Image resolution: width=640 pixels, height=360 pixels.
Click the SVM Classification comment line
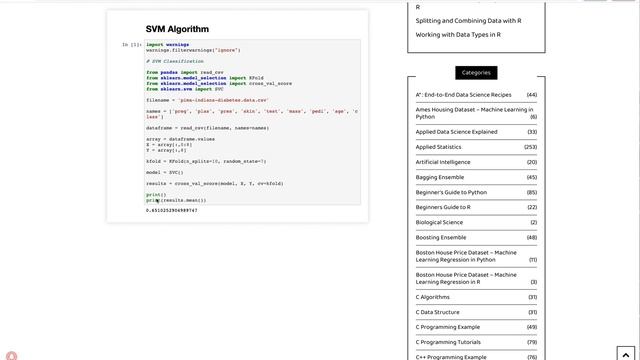tap(175, 61)
